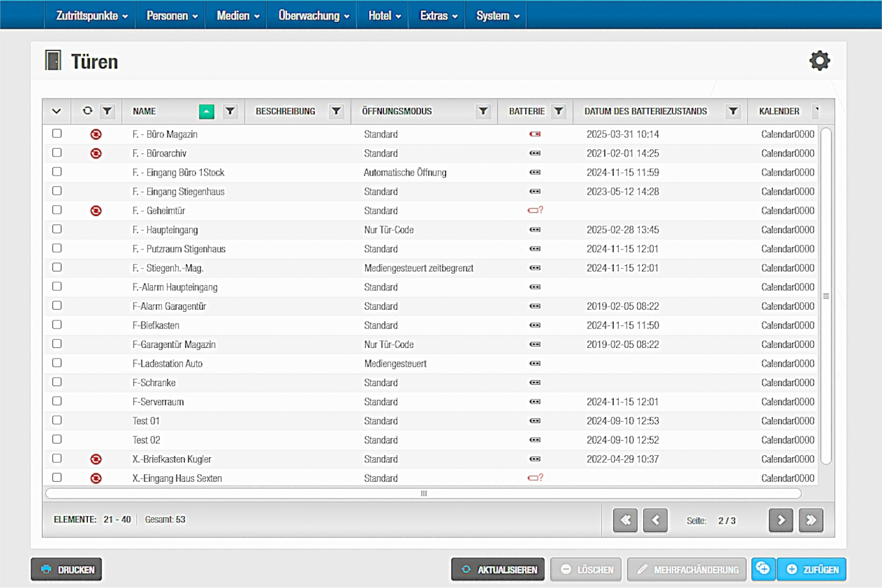Expand the select-all chevron in table header
This screenshot has width=882, height=588.
click(x=56, y=111)
